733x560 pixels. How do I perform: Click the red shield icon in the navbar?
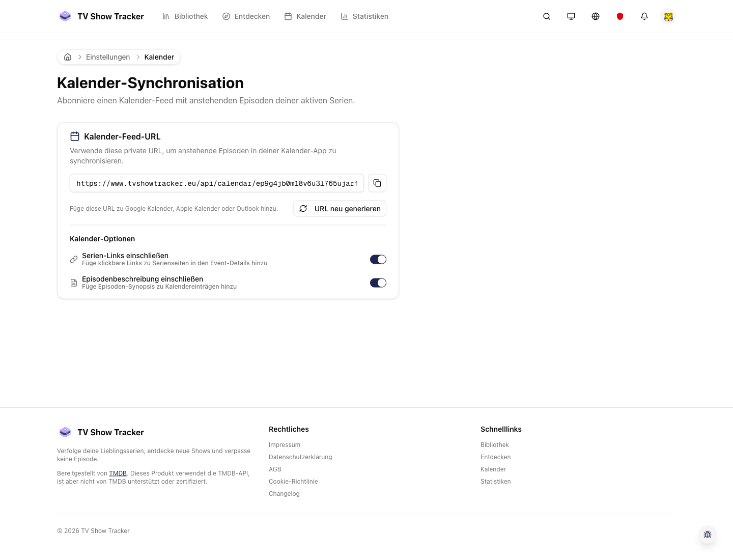pyautogui.click(x=620, y=16)
